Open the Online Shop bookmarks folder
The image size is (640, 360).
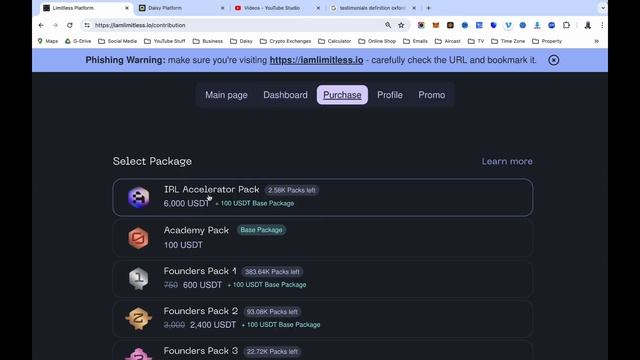point(377,41)
